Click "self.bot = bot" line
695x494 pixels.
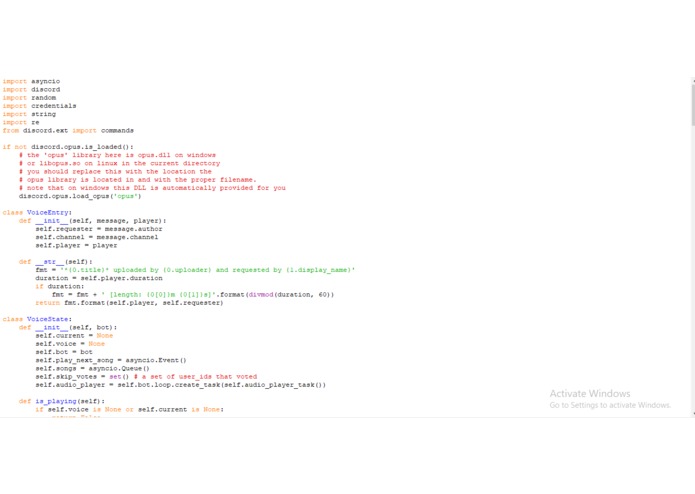64,352
